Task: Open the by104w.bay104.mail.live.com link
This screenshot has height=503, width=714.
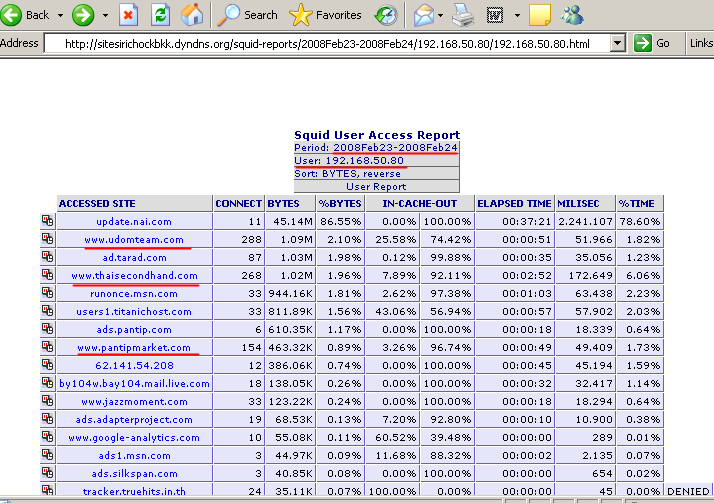Action: 134,384
